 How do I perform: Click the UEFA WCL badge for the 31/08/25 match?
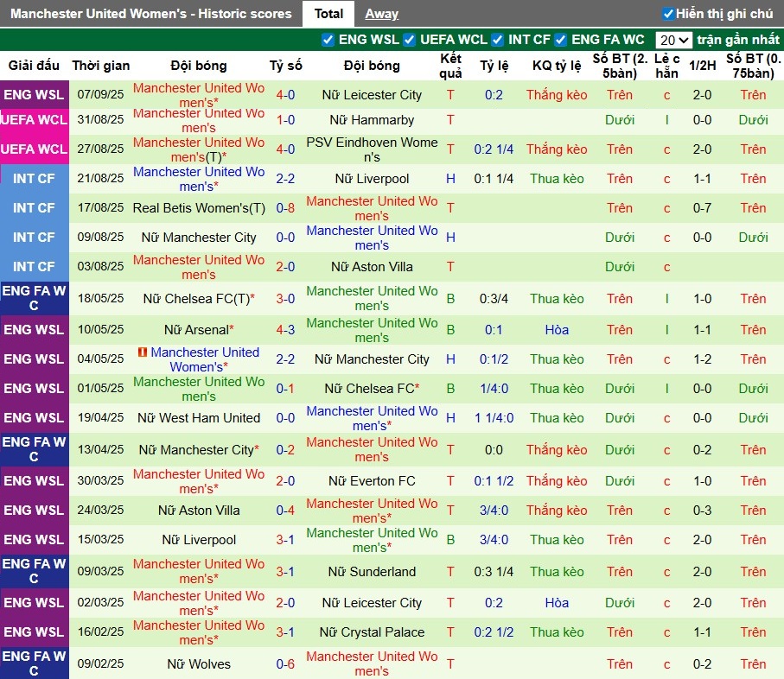click(x=35, y=120)
